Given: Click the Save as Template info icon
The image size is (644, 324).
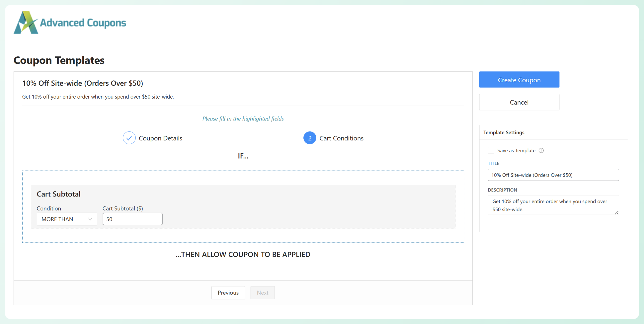Looking at the screenshot, I should pos(541,150).
